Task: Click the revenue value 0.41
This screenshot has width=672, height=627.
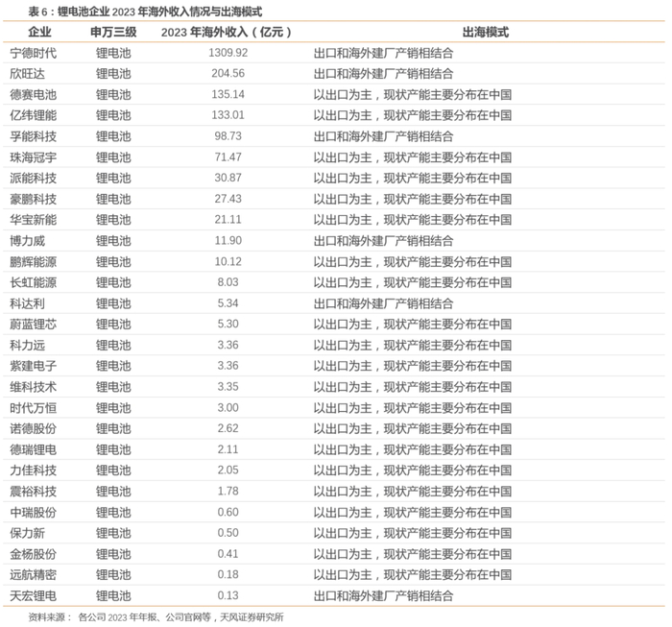Action: coord(228,553)
